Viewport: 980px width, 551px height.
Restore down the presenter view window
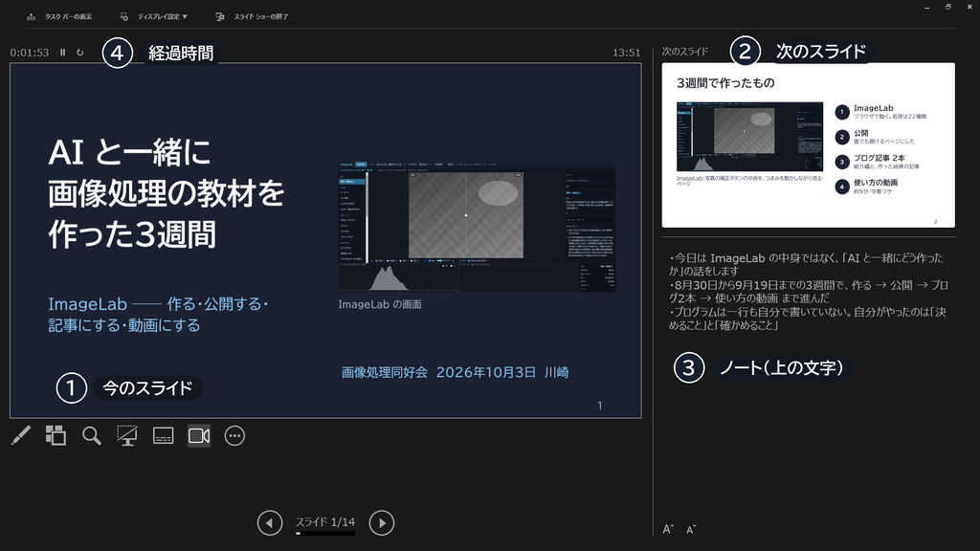[x=948, y=7]
